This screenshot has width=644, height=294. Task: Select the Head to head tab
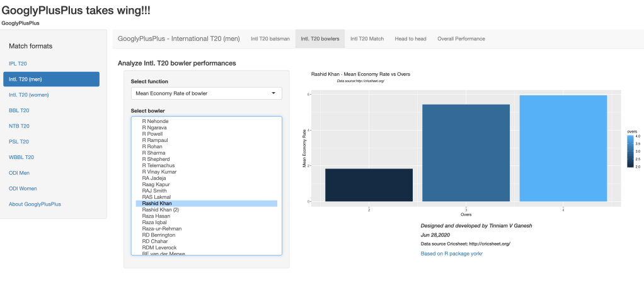[410, 39]
